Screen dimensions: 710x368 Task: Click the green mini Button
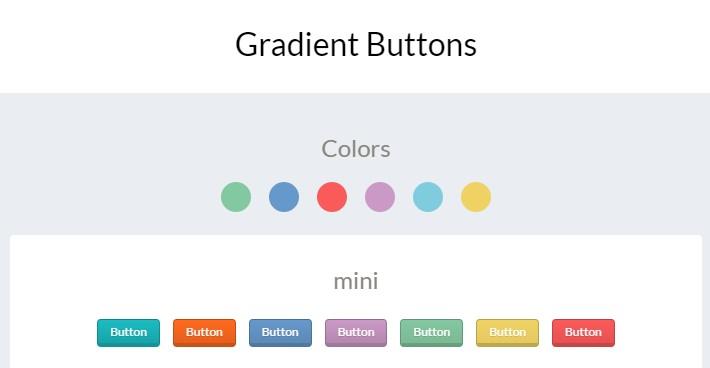tap(432, 333)
